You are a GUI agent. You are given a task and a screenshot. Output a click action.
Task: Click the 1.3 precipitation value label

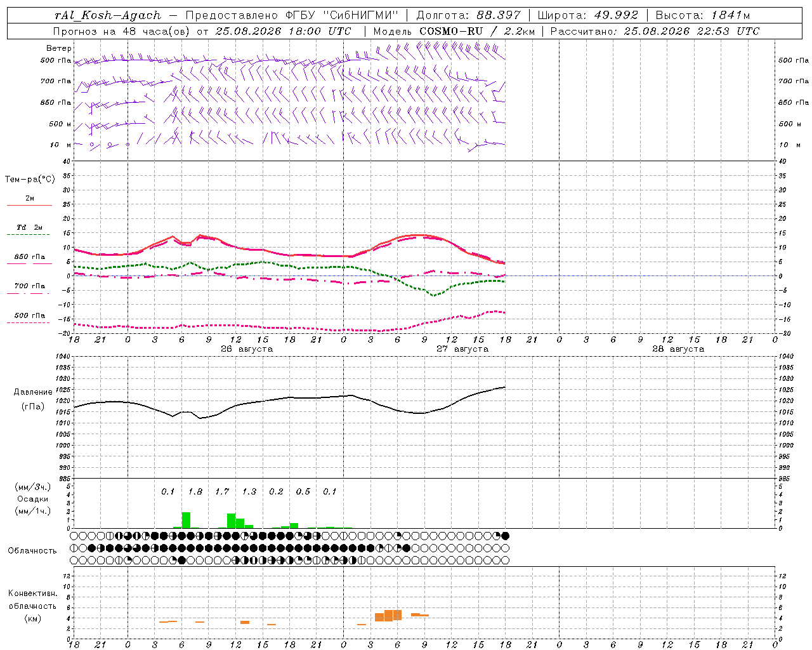[x=249, y=491]
